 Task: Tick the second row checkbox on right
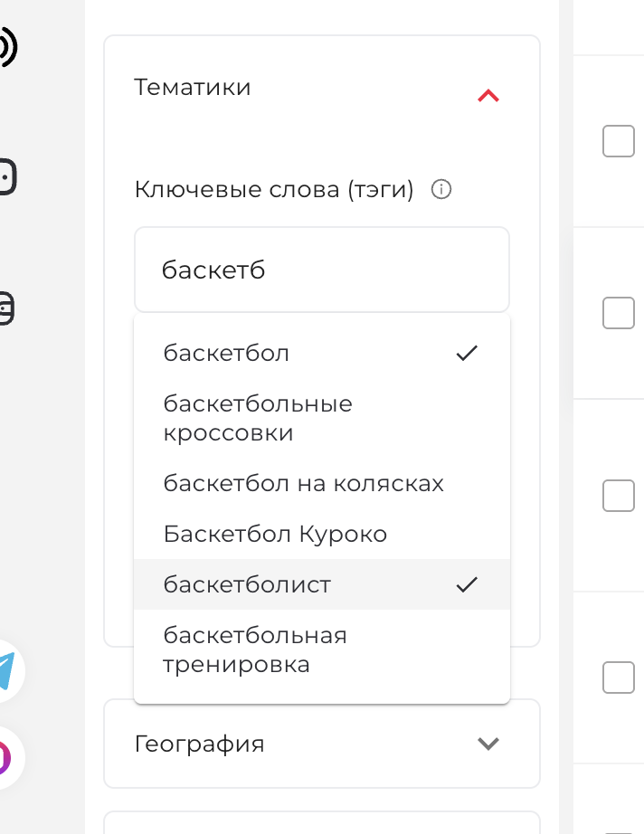[x=619, y=313]
